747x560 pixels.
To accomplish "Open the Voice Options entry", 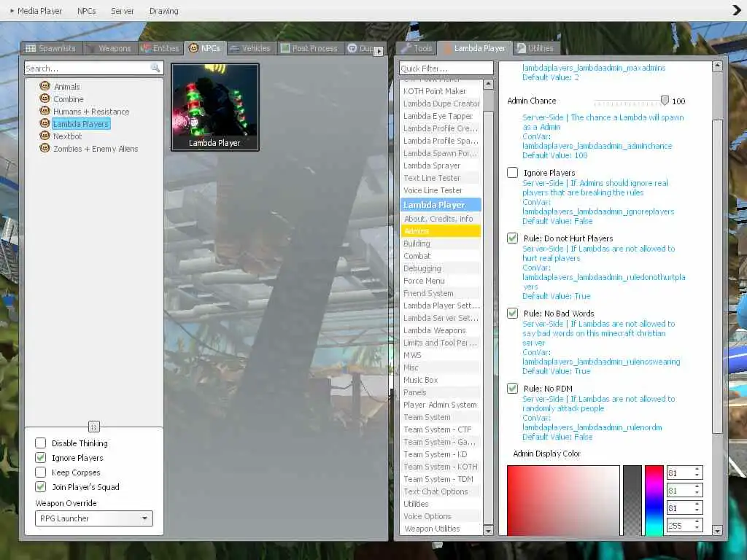I will [x=441, y=516].
